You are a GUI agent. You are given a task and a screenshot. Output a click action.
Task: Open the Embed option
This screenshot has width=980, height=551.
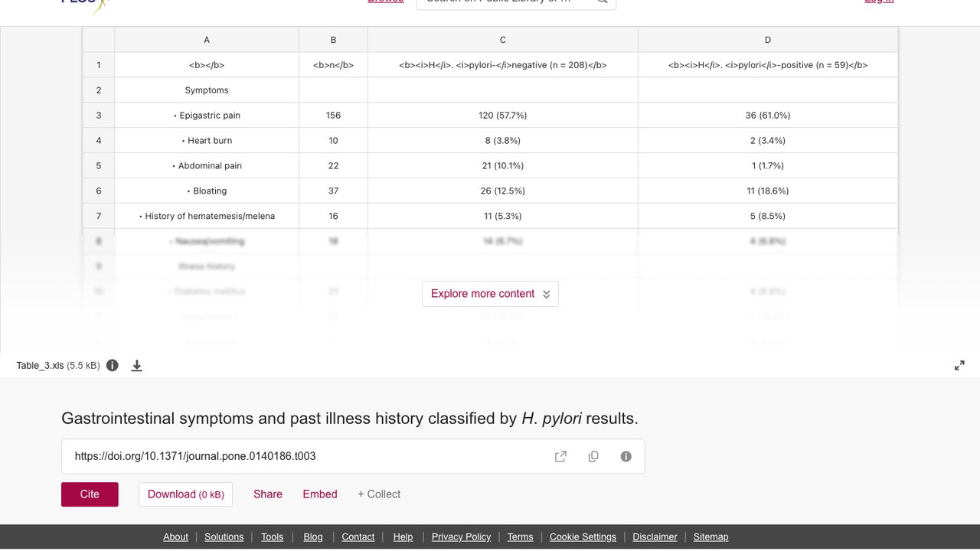coord(320,494)
